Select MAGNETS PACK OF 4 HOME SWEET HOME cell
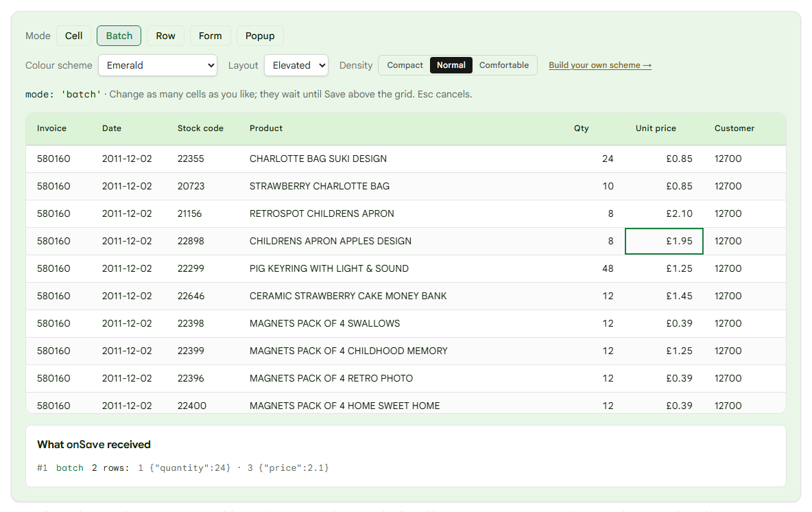Viewport: 812px width, 512px height. [401, 403]
